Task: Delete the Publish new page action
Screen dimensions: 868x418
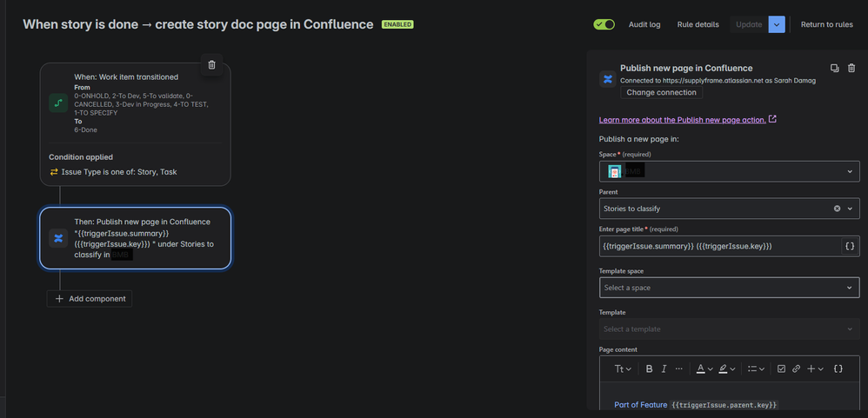Action: pos(851,68)
